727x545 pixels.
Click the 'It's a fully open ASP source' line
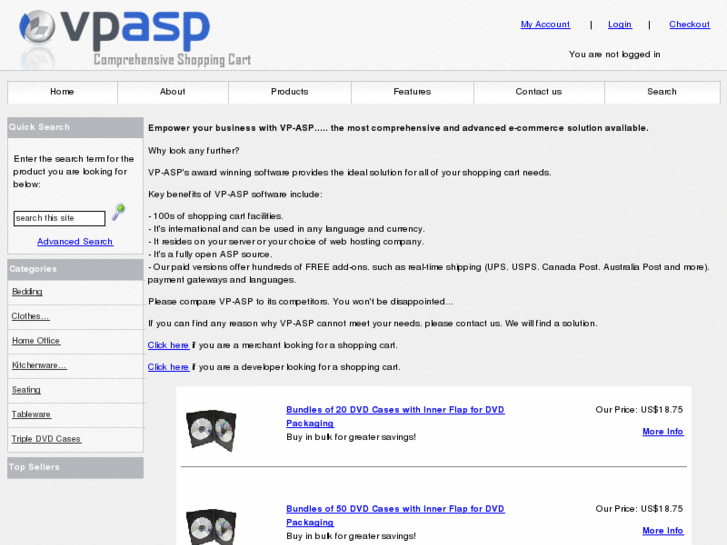[210, 255]
